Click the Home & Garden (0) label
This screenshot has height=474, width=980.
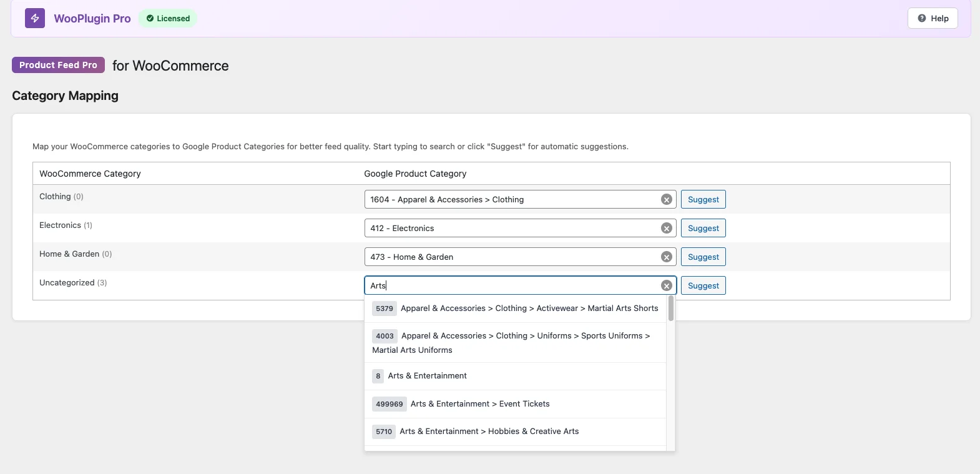[x=76, y=254]
